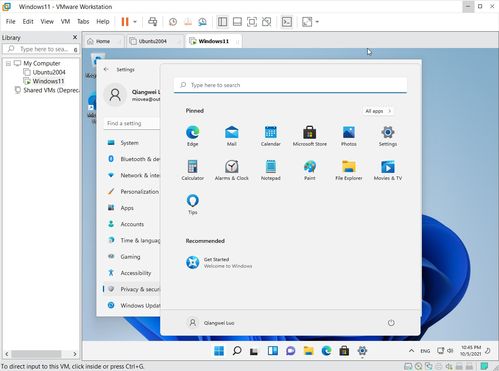Enter full screen mode icon
499x371 pixels.
coord(252,22)
